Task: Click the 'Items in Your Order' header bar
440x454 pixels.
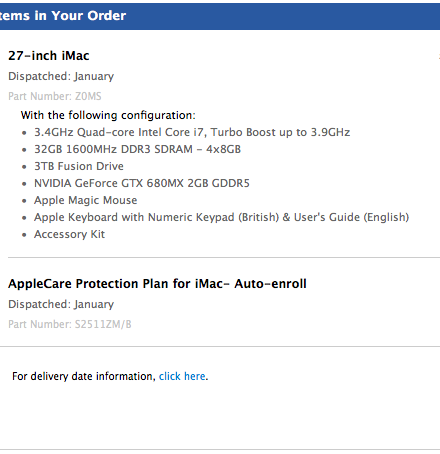Action: tap(220, 16)
